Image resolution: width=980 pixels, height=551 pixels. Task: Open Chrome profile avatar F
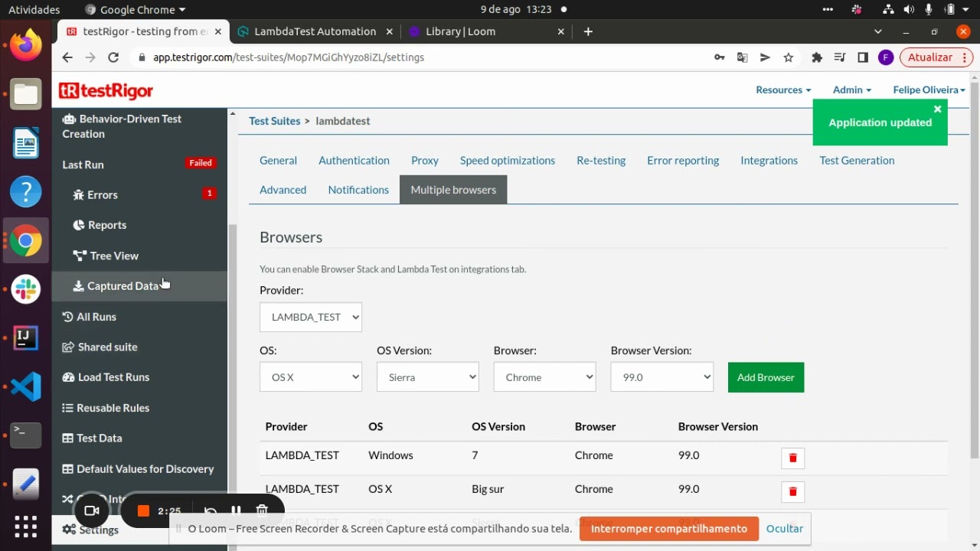[x=886, y=57]
